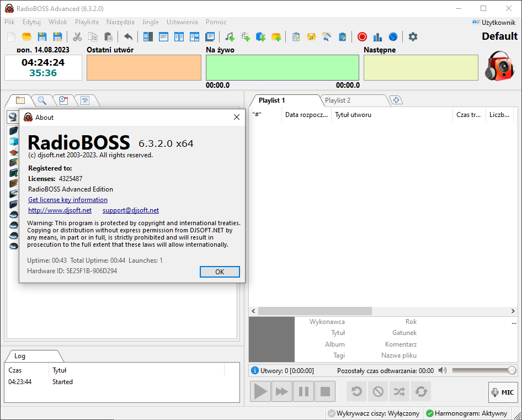Open a playlist with the folder icon

pyautogui.click(x=26, y=36)
